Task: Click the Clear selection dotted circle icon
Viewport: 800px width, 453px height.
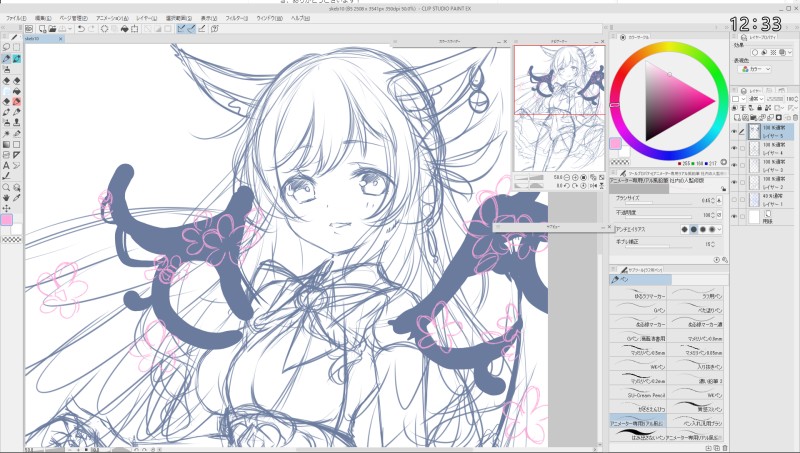Action: 105,29
